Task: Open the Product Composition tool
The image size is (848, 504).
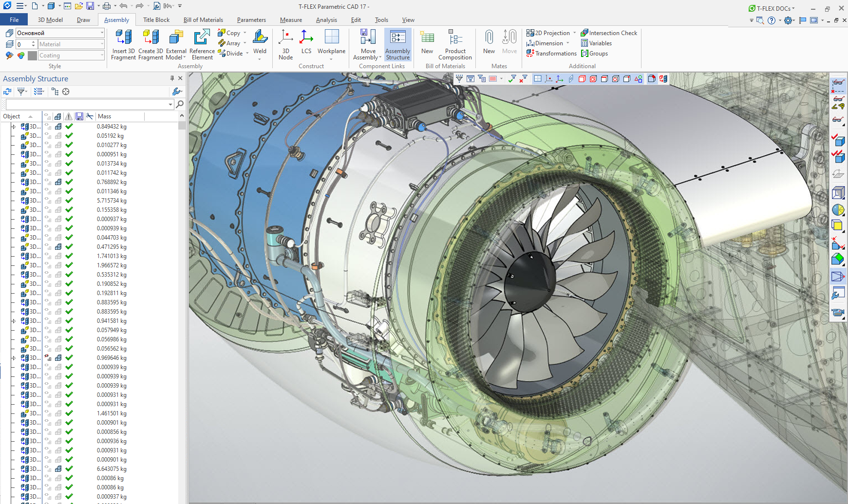Action: [x=455, y=44]
